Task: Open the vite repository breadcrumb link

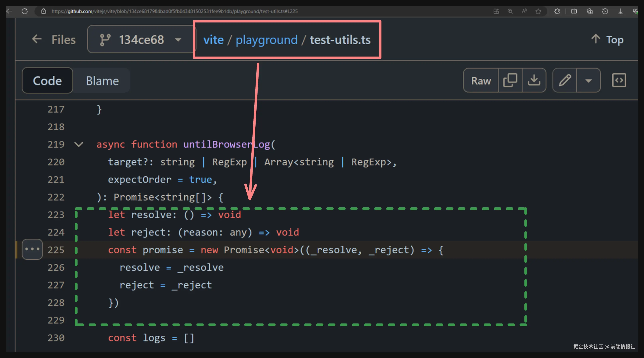Action: point(213,40)
